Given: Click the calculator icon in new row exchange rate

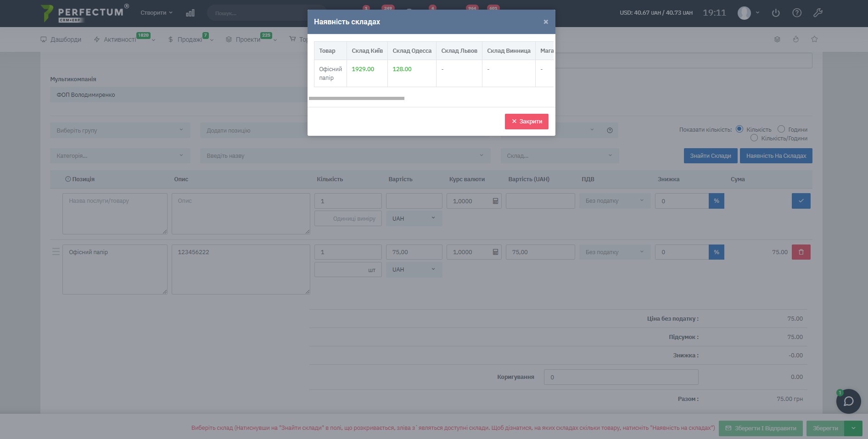Looking at the screenshot, I should point(495,201).
